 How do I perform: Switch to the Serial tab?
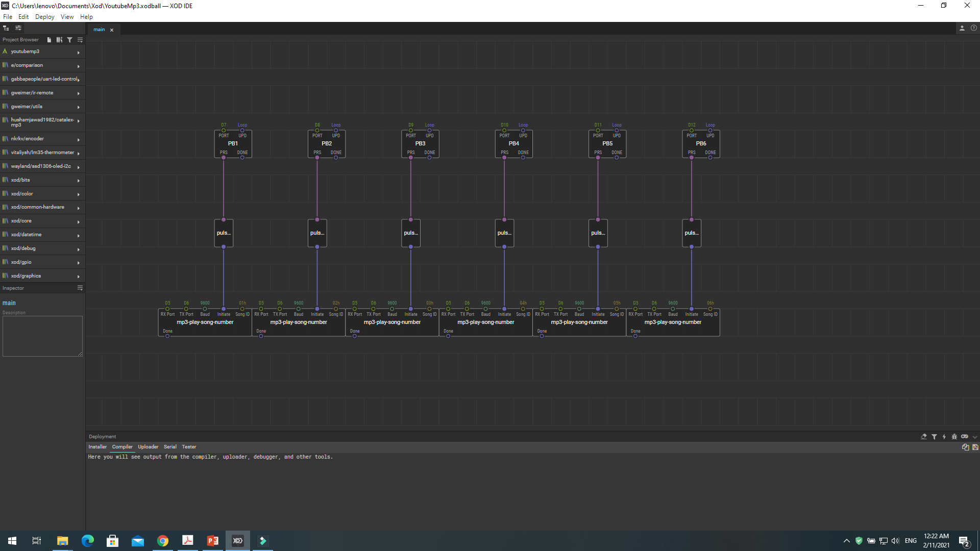click(x=170, y=447)
